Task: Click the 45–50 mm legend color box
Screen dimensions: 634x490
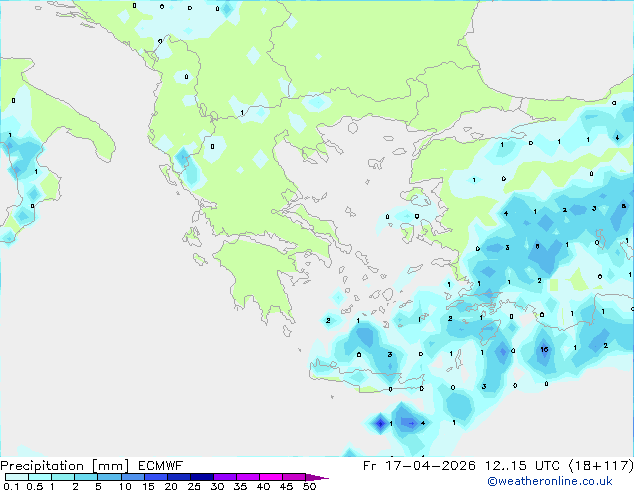Action: 294,477
